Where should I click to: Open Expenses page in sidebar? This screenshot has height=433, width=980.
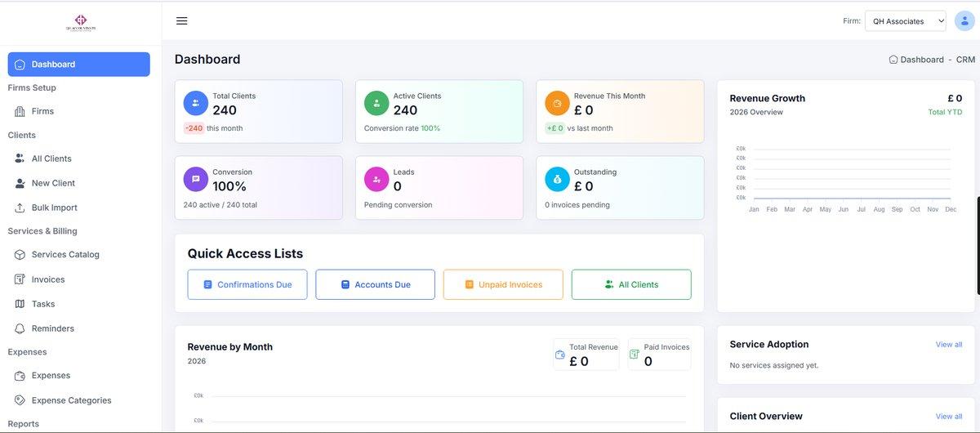tap(51, 376)
